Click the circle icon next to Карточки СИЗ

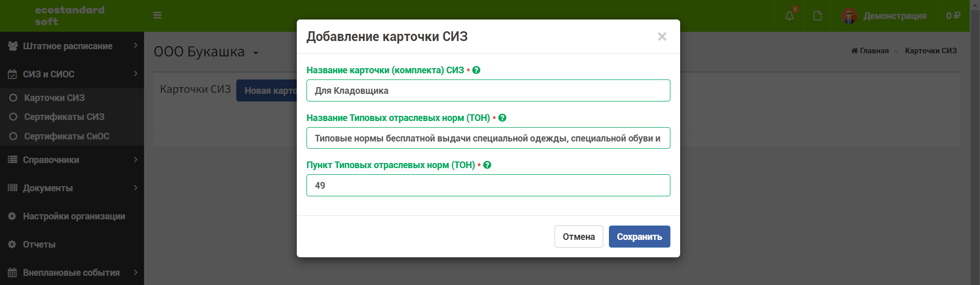point(13,98)
